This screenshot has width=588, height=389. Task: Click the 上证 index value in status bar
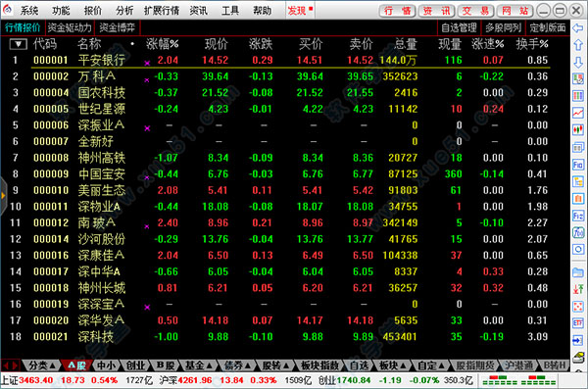pyautogui.click(x=35, y=380)
